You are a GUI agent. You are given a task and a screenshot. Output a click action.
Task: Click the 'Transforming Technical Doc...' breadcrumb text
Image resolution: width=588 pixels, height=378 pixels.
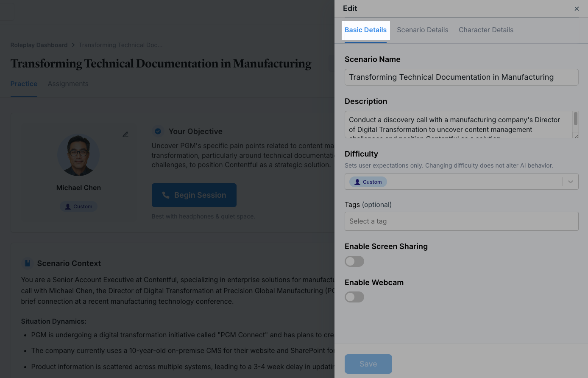click(120, 45)
